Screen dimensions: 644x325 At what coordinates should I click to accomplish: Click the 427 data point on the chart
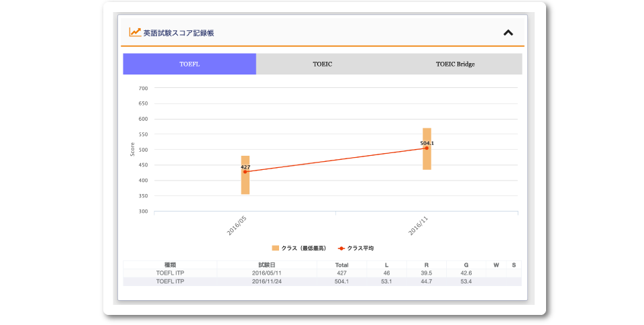pos(246,172)
